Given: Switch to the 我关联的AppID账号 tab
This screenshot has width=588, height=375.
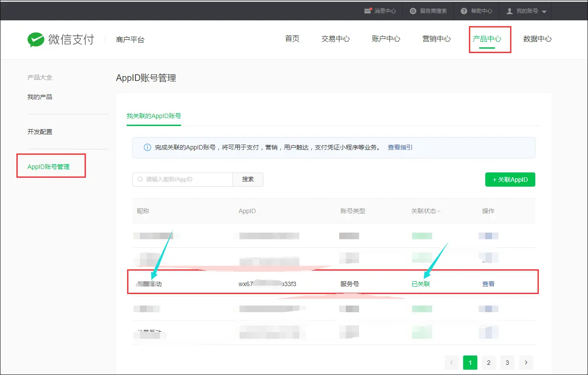Looking at the screenshot, I should 154,116.
